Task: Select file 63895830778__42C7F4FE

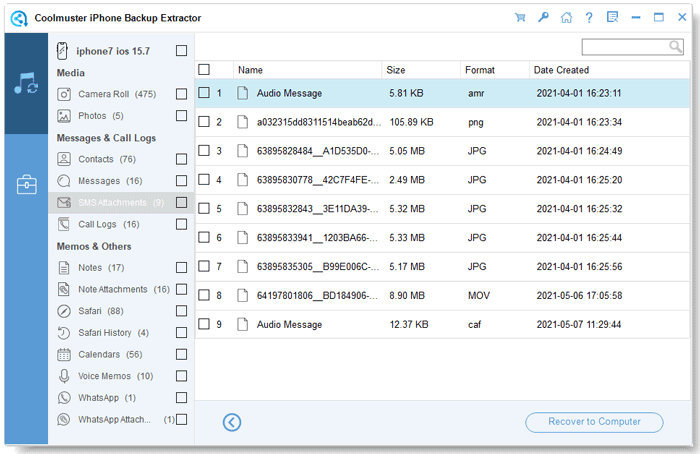Action: (317, 180)
